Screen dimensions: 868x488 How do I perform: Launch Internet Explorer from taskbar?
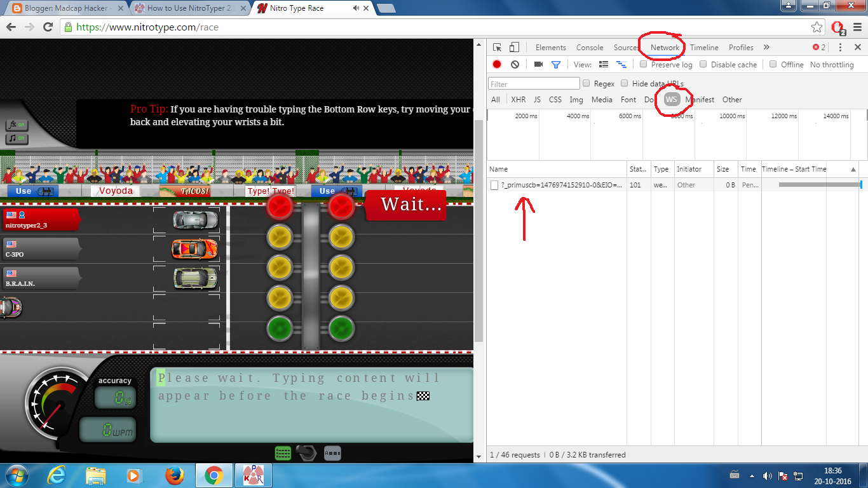pos(57,475)
